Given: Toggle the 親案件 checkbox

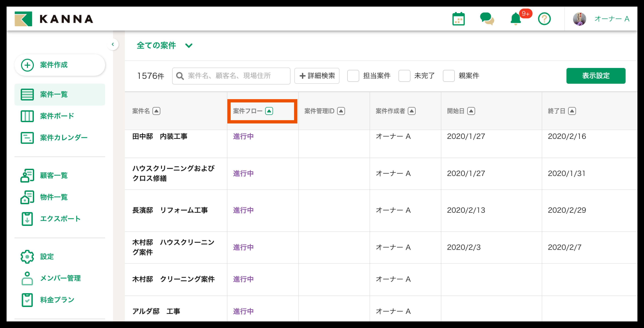Looking at the screenshot, I should coord(448,76).
